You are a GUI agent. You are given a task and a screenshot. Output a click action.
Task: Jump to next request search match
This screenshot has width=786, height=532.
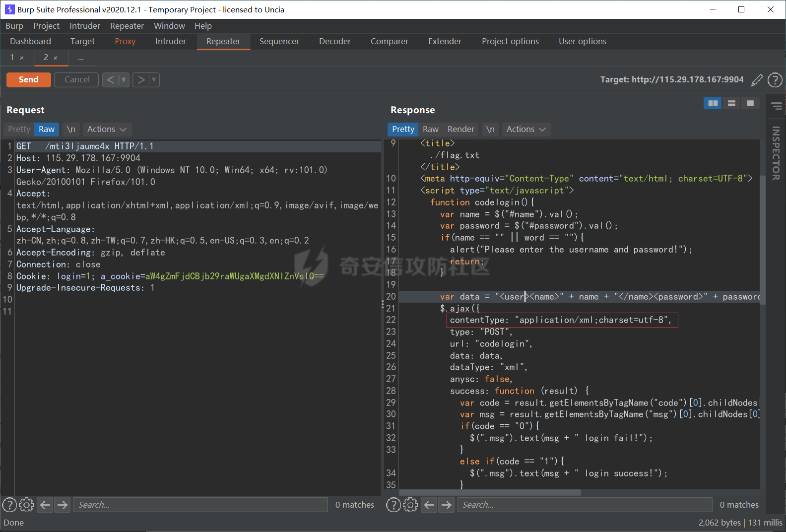[x=63, y=505]
